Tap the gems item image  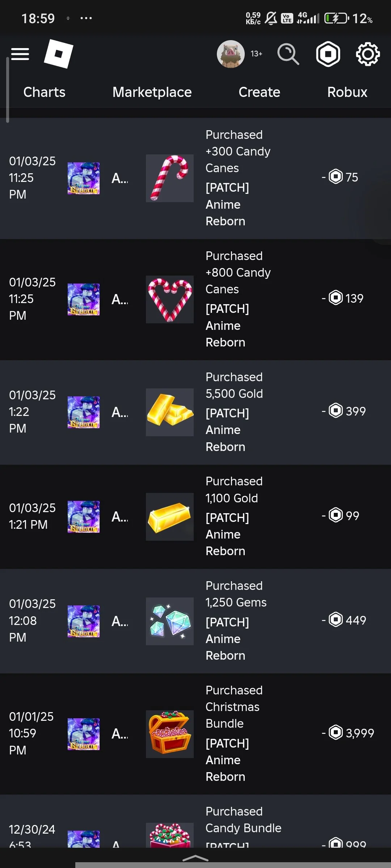click(x=169, y=621)
